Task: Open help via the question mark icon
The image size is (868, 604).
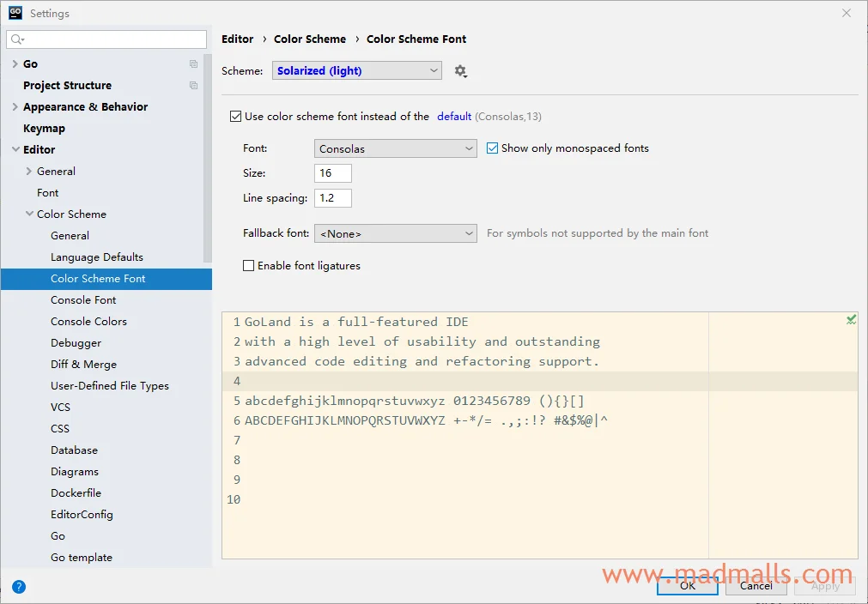Action: pyautogui.click(x=19, y=587)
